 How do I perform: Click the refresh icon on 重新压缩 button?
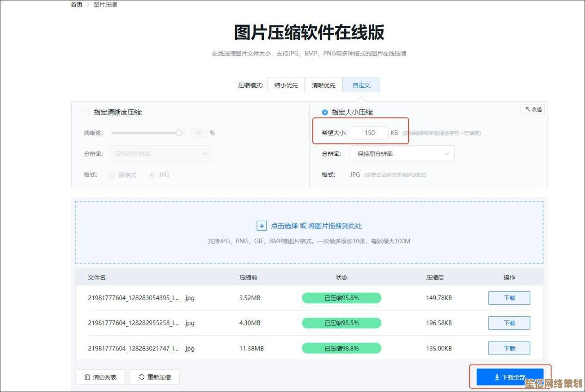pyautogui.click(x=142, y=377)
